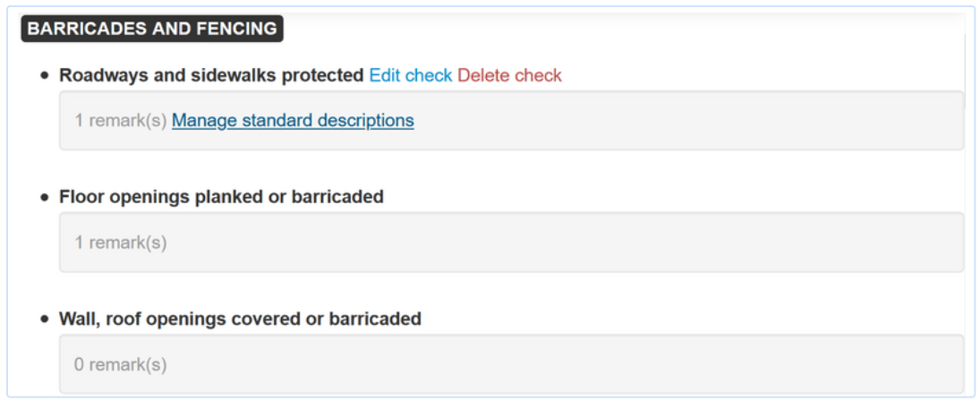Click the bullet beside Floor openings planked

45,198
